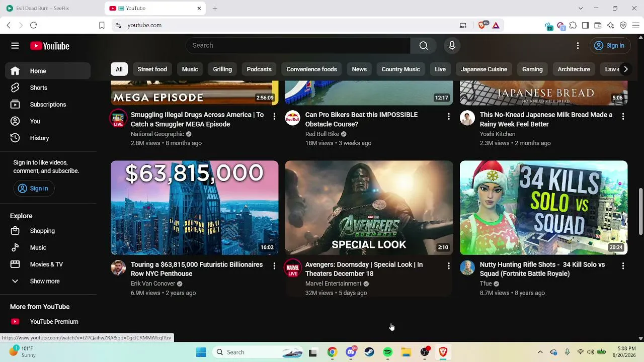This screenshot has width=644, height=362.
Task: Open Brave Shields lion icon
Action: click(x=482, y=25)
